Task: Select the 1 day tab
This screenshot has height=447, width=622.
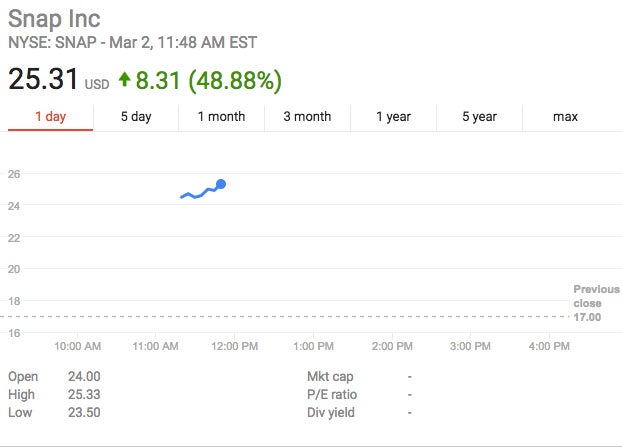Action: (x=50, y=117)
